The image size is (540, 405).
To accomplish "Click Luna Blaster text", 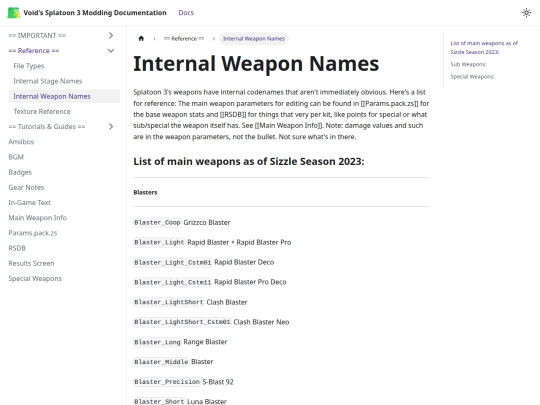I will 207,401.
